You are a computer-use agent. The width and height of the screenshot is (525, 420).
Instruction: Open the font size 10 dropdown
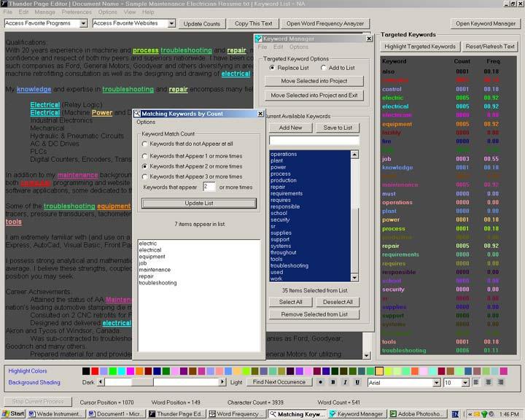click(x=465, y=383)
